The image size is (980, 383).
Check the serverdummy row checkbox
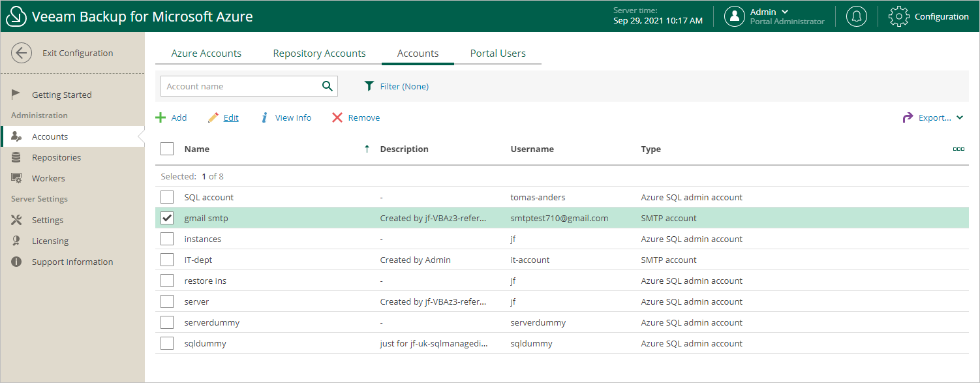[x=167, y=322]
